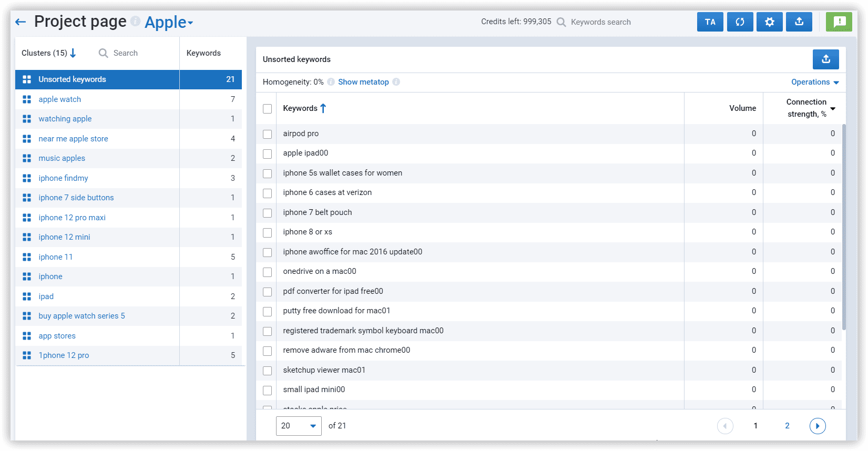Open the Project page info icon
The image size is (868, 451).
[x=135, y=21]
